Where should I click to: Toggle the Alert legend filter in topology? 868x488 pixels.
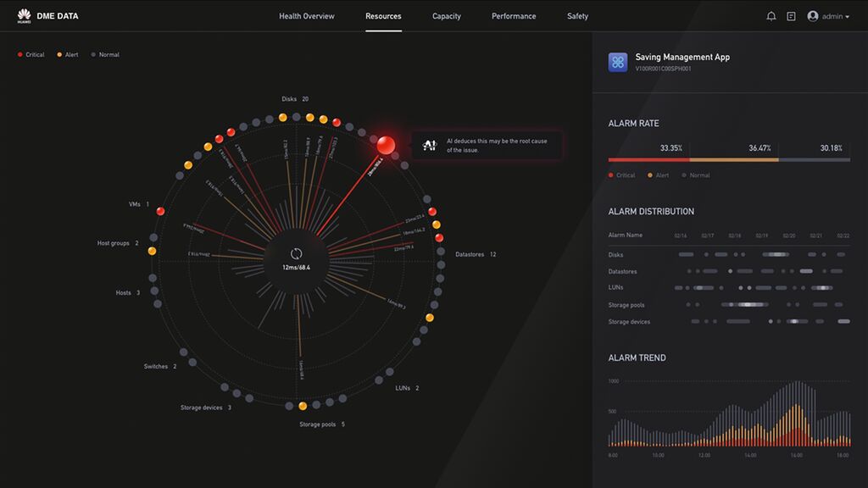[x=68, y=55]
